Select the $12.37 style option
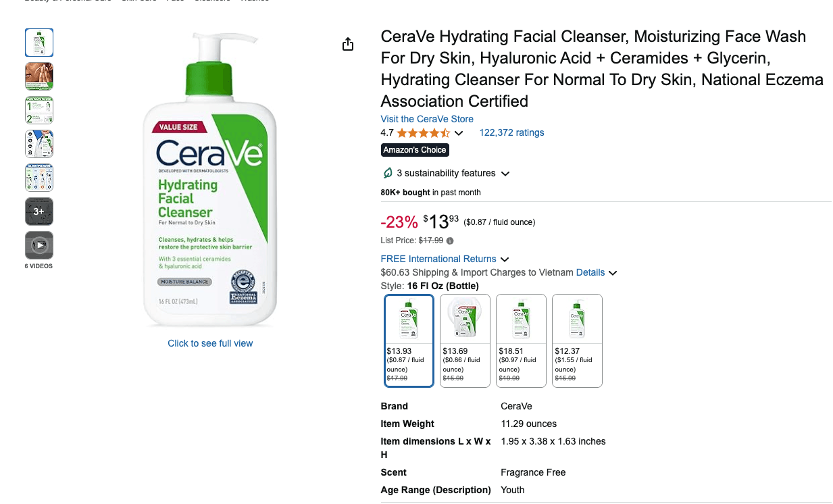The width and height of the screenshot is (833, 504). coord(577,341)
